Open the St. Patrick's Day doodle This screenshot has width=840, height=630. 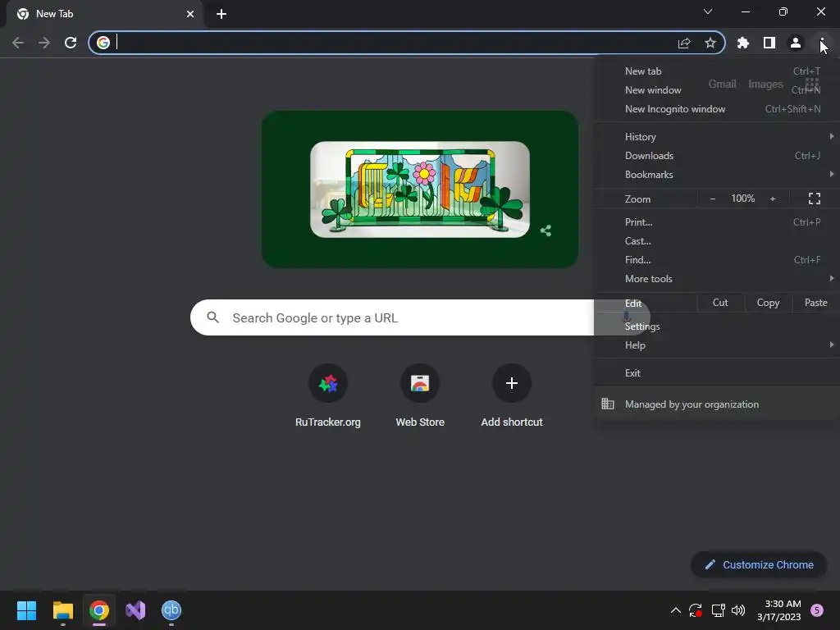(420, 189)
